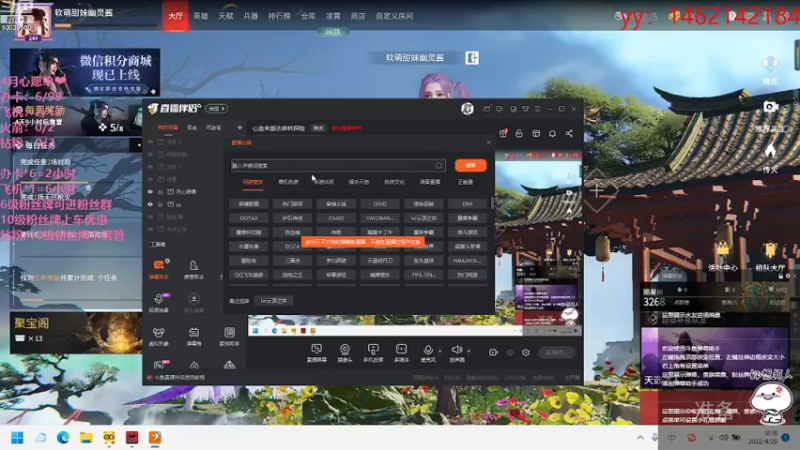Toggle visibility of the yy source
The image size is (800, 450).
150,204
